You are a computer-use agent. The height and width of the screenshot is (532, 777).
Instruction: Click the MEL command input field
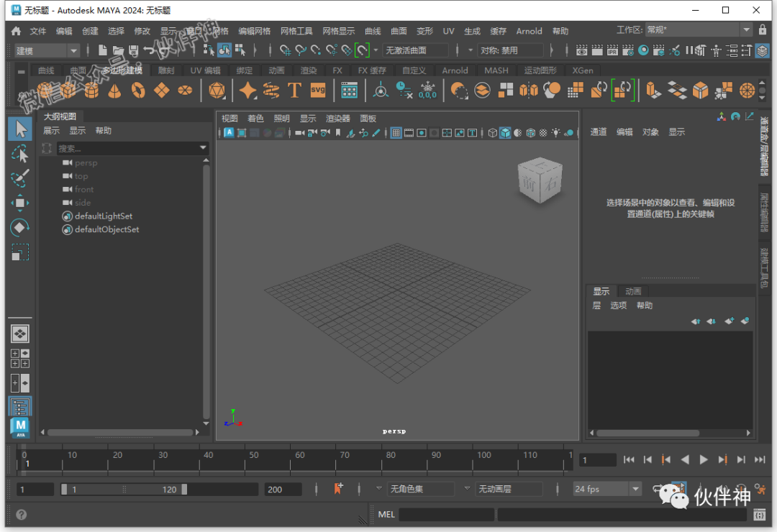tap(447, 515)
